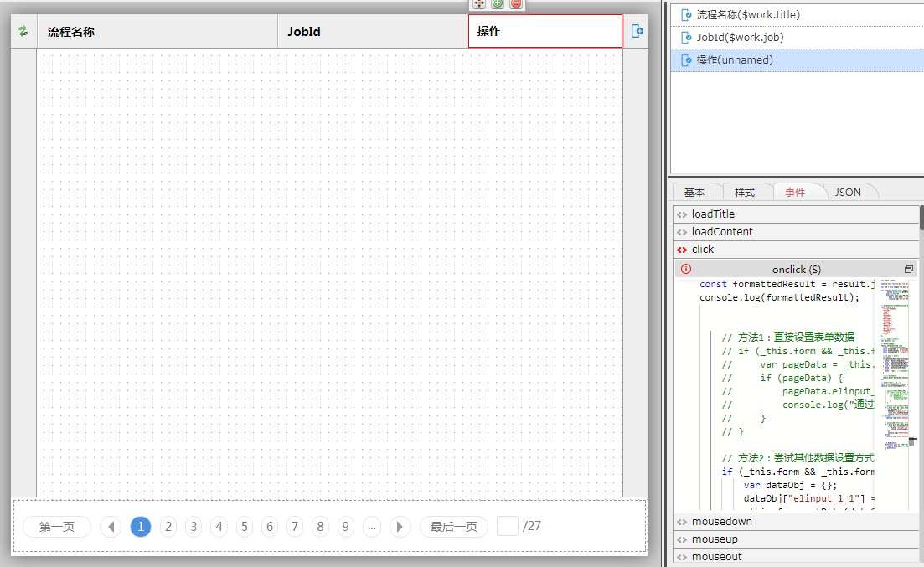Collapse the click event section
Viewport: 924px width, 567px height.
pyautogui.click(x=797, y=250)
